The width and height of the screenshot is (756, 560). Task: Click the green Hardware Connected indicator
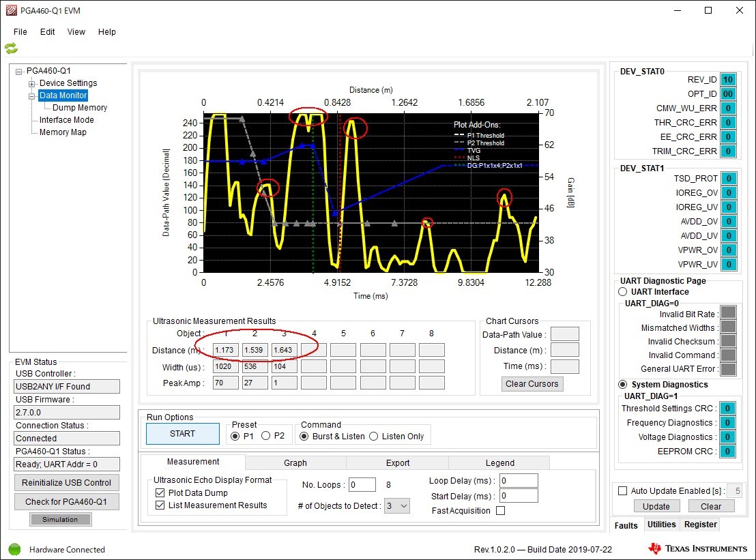tap(14, 549)
